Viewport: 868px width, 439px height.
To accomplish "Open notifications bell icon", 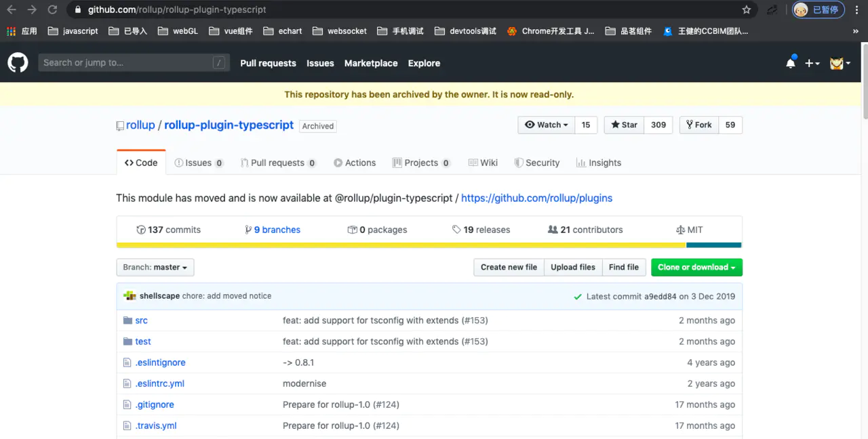I will tap(791, 62).
